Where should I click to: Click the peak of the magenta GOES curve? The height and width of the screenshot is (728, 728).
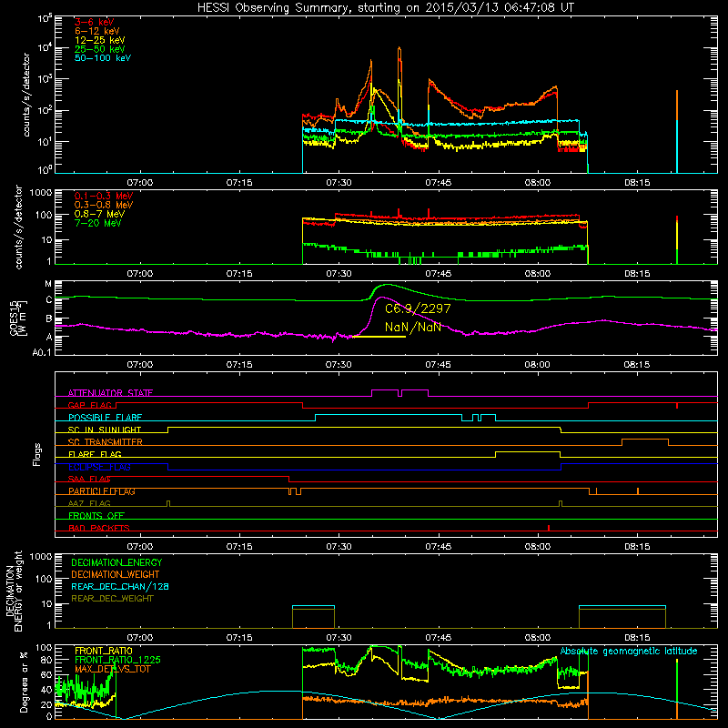381,298
